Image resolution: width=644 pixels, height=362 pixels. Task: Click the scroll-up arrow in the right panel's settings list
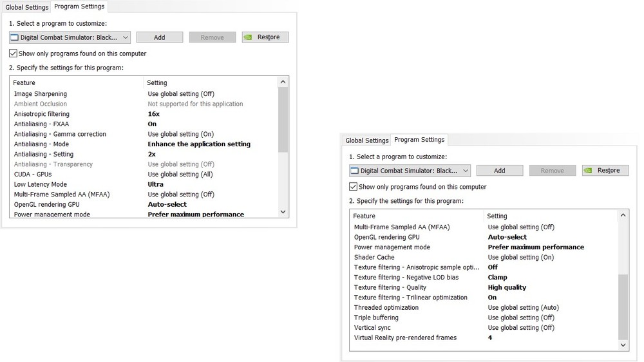623,216
